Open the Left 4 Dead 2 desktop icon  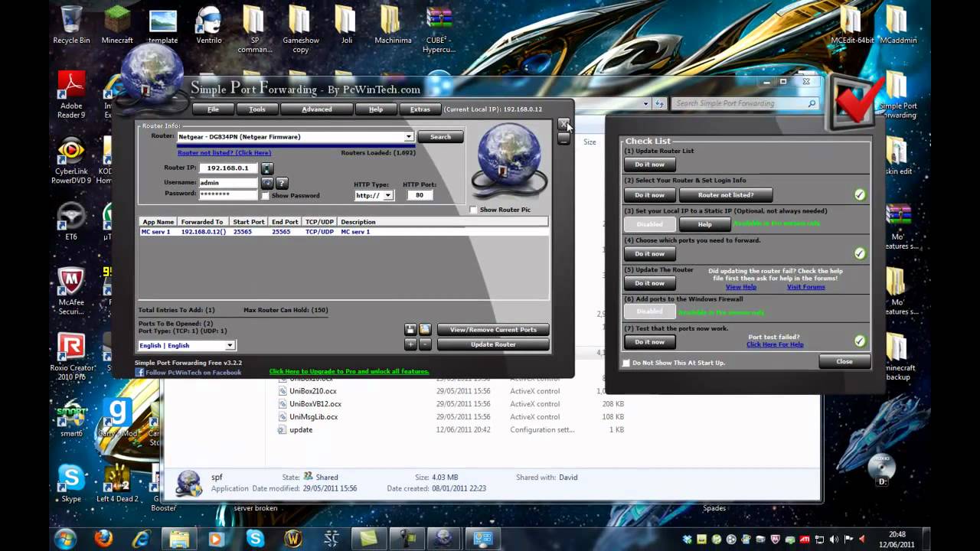coord(117,484)
